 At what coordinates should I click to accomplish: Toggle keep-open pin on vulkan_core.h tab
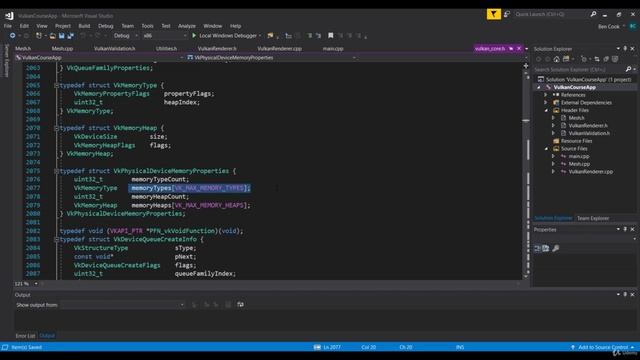tap(511, 49)
